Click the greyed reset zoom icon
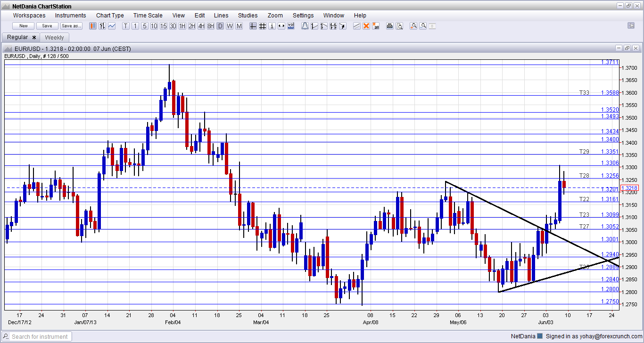 click(x=432, y=26)
